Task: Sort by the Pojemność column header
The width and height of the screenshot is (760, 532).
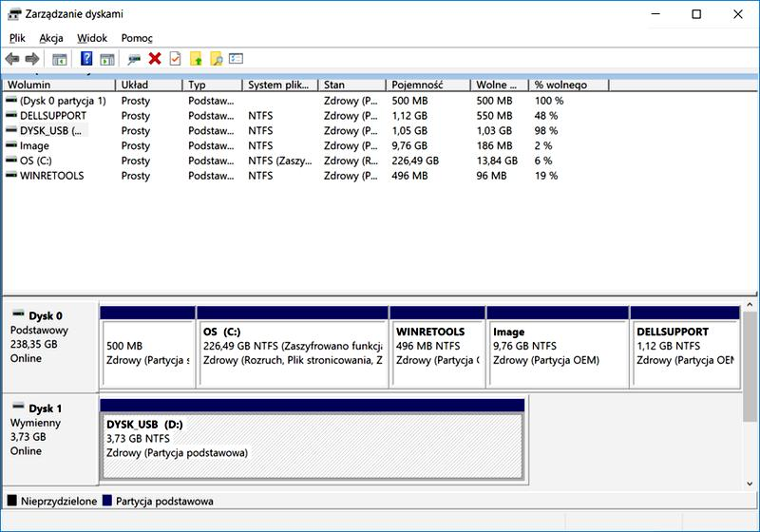Action: (428, 85)
